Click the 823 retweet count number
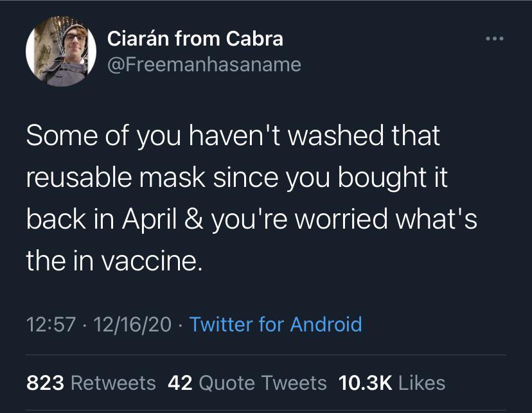The width and height of the screenshot is (532, 413). pos(45,383)
